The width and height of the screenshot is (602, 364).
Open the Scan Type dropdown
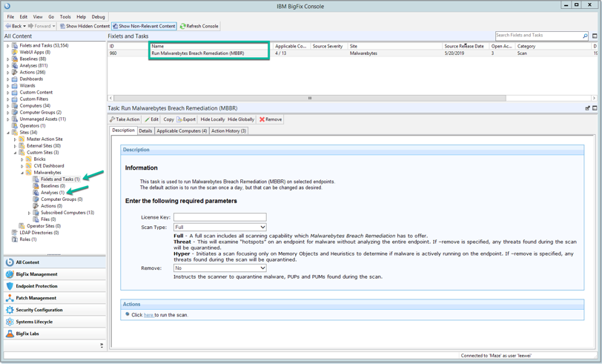[x=220, y=228]
